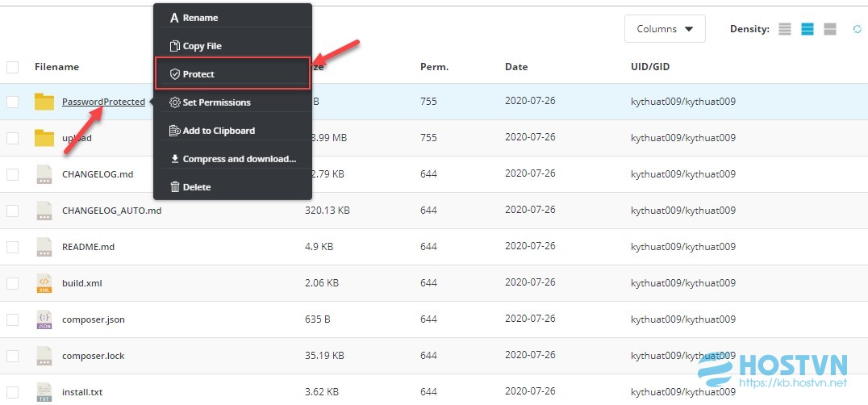Click the 35.19 KB size cell

tap(324, 356)
